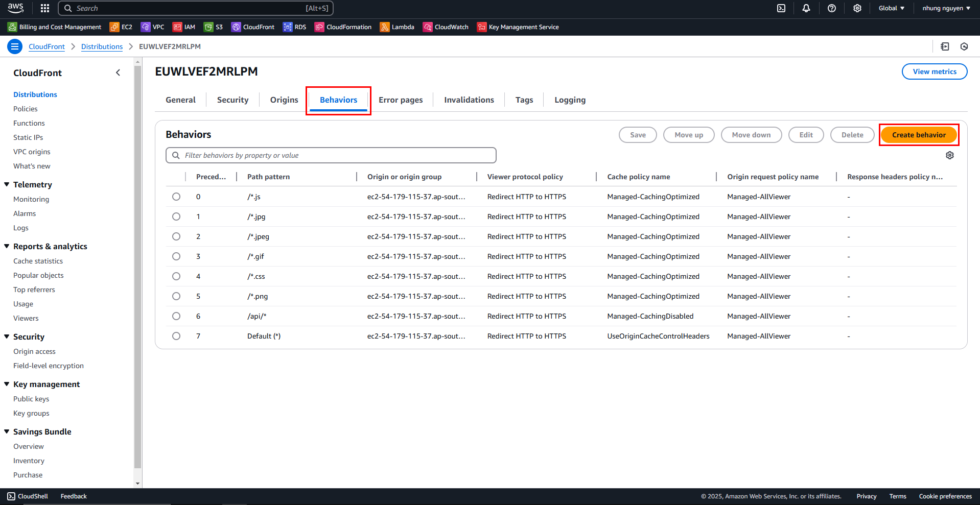Switch to the Error pages tab
Viewport: 980px width, 505px height.
(401, 100)
